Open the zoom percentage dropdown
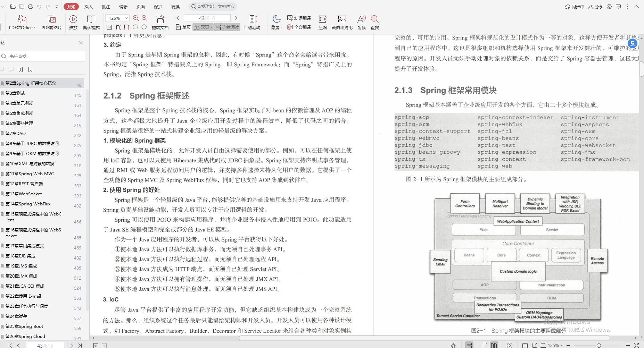 [117, 18]
